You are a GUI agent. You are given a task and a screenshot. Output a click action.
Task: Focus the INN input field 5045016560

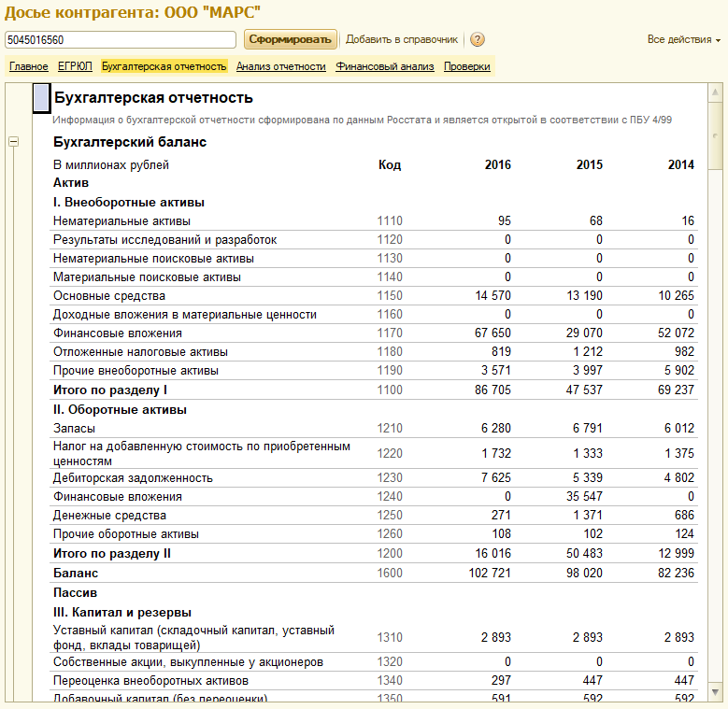click(121, 40)
